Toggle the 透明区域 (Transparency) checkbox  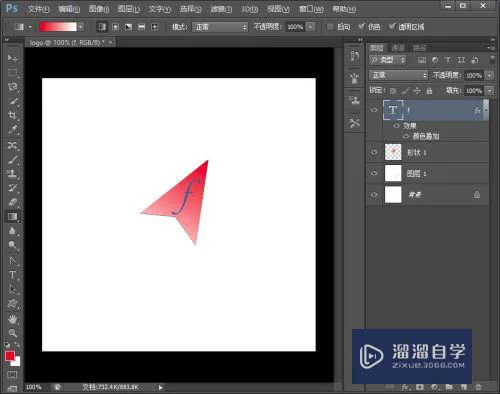pos(392,26)
